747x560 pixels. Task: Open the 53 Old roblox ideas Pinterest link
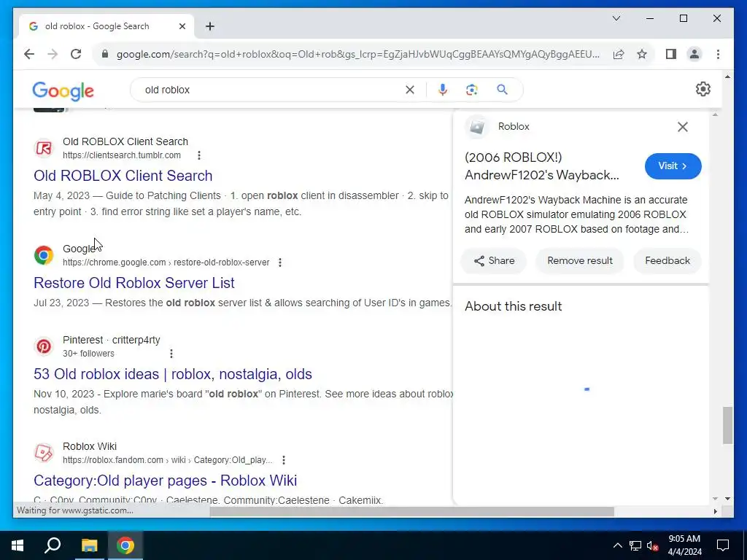point(172,374)
